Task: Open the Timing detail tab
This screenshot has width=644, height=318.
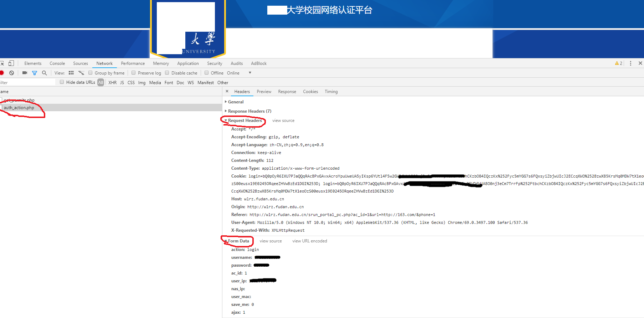Action: point(331,91)
